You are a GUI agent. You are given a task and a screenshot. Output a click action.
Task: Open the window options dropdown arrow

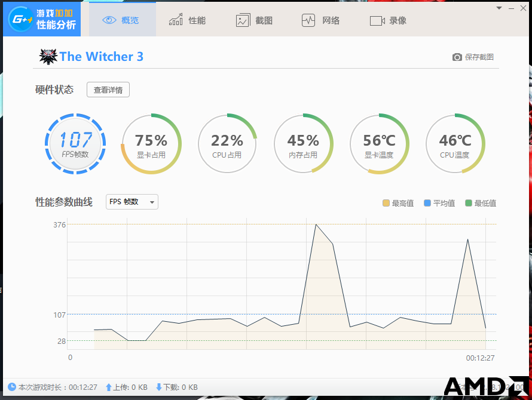tap(499, 8)
